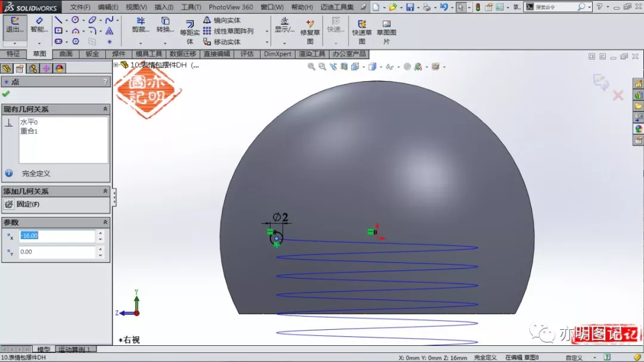The width and height of the screenshot is (644, 362).
Task: Open the 工具(T) menu
Action: click(x=191, y=7)
